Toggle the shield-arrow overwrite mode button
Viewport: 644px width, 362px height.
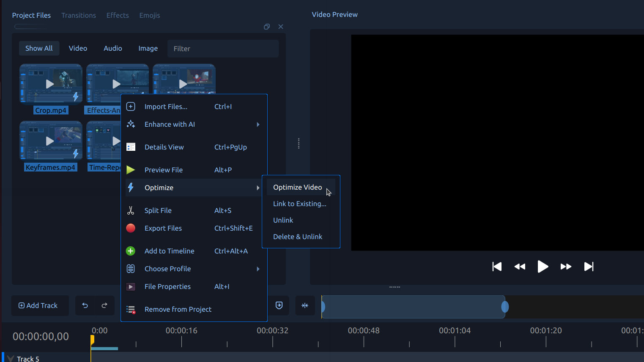[279, 305]
